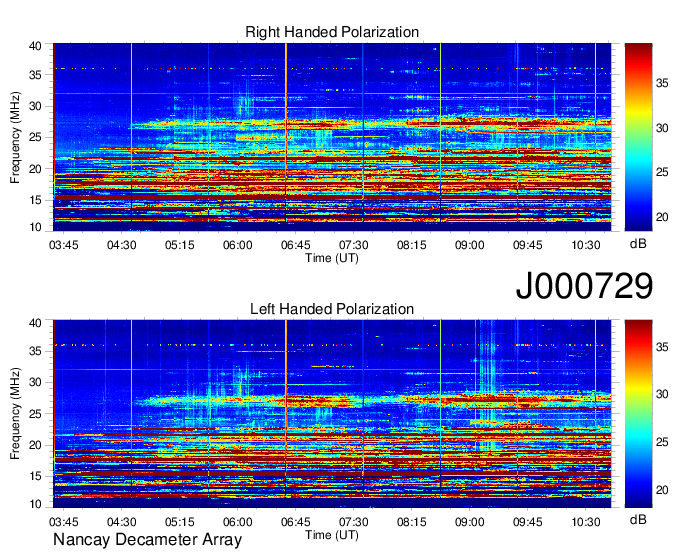Click the 15 MHz tick of Right Handed plot
Viewport: 680px width, 552px height.
pyautogui.click(x=36, y=200)
